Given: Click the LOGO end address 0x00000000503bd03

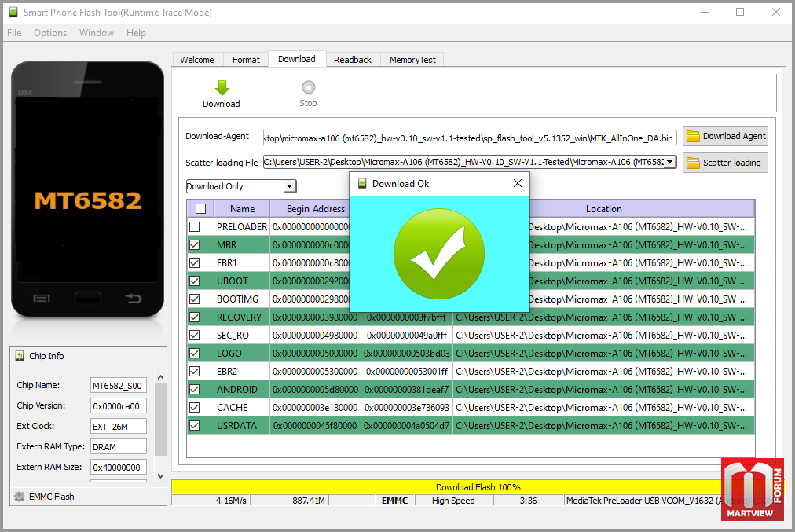Looking at the screenshot, I should point(407,354).
